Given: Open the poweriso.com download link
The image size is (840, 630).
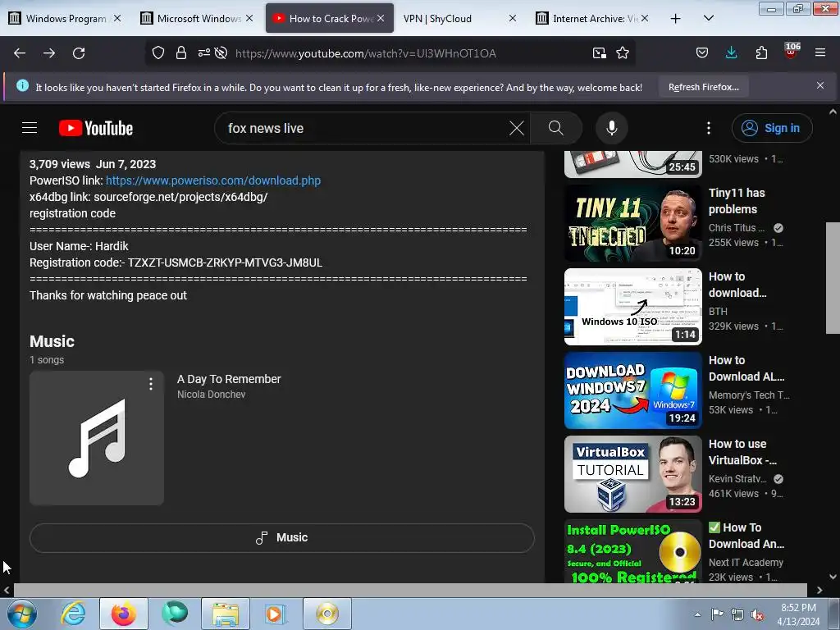Looking at the screenshot, I should click(x=213, y=180).
